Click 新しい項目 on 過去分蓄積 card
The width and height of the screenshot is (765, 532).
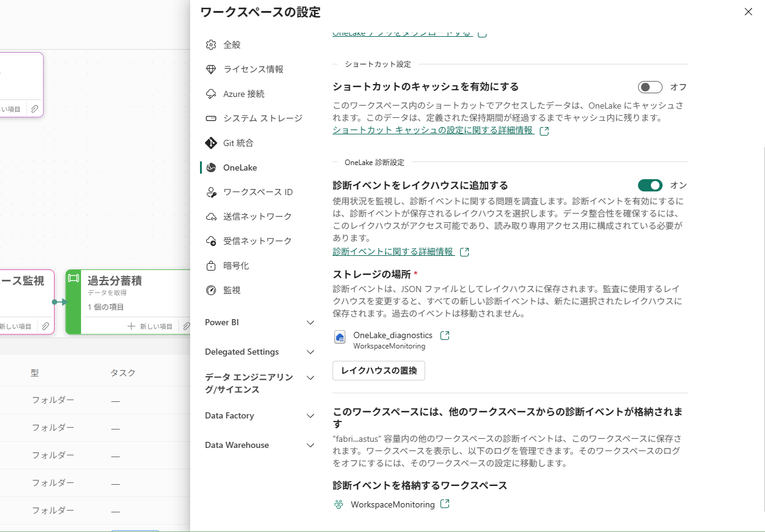(150, 326)
